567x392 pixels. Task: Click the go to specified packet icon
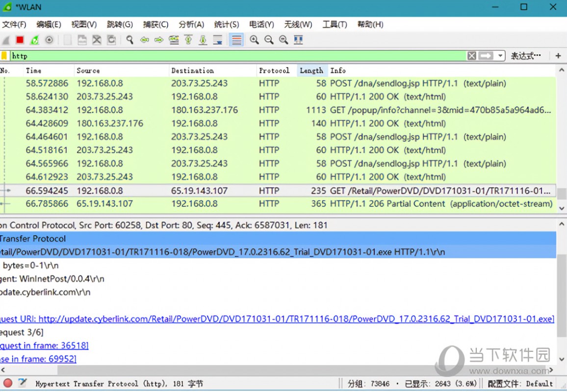174,40
